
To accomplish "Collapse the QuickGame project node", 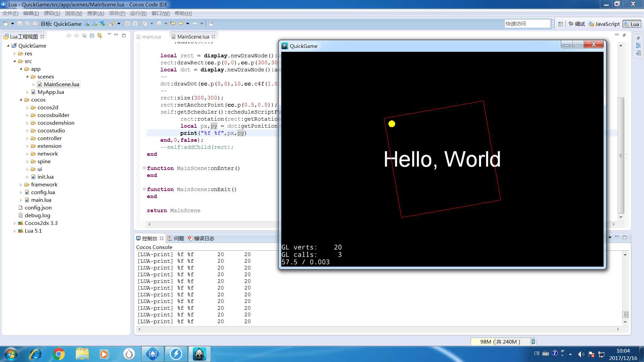I will pyautogui.click(x=8, y=46).
